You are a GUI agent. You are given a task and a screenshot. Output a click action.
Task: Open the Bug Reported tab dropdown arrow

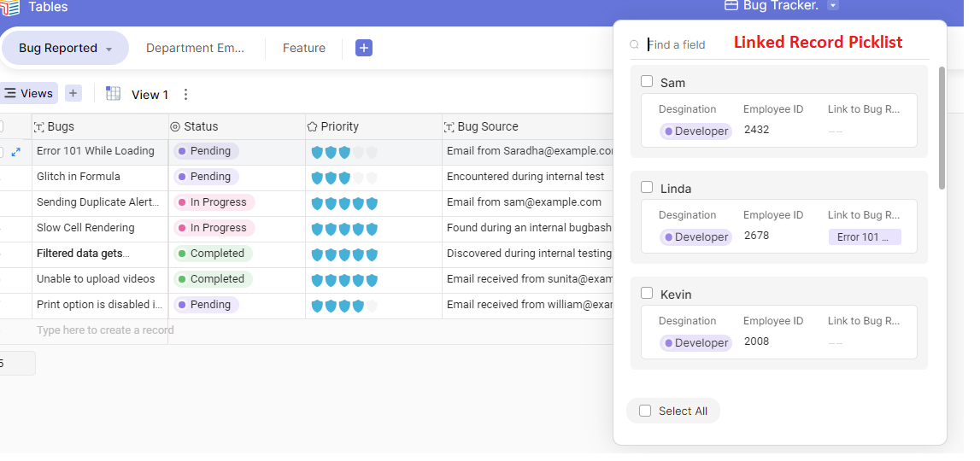pyautogui.click(x=109, y=50)
